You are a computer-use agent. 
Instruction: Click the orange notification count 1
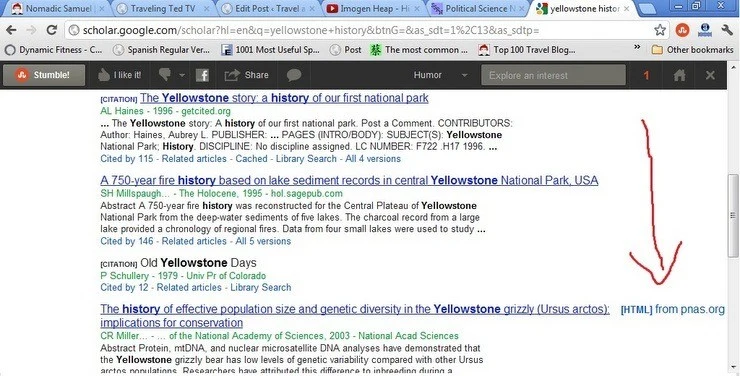pos(646,75)
